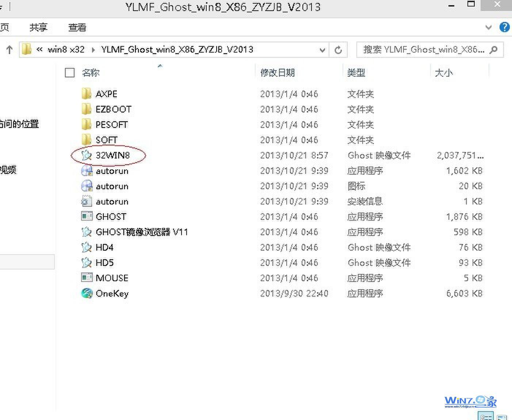Go up one folder level arrow

pos(9,49)
